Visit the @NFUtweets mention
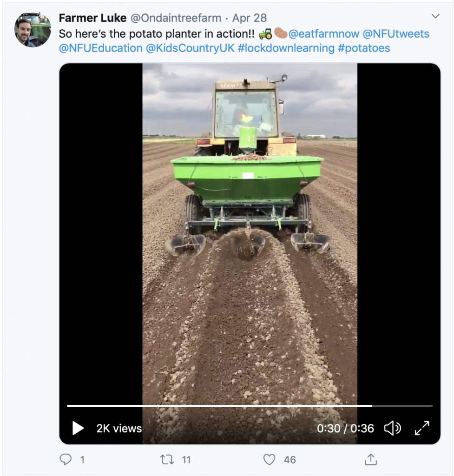 coord(396,34)
